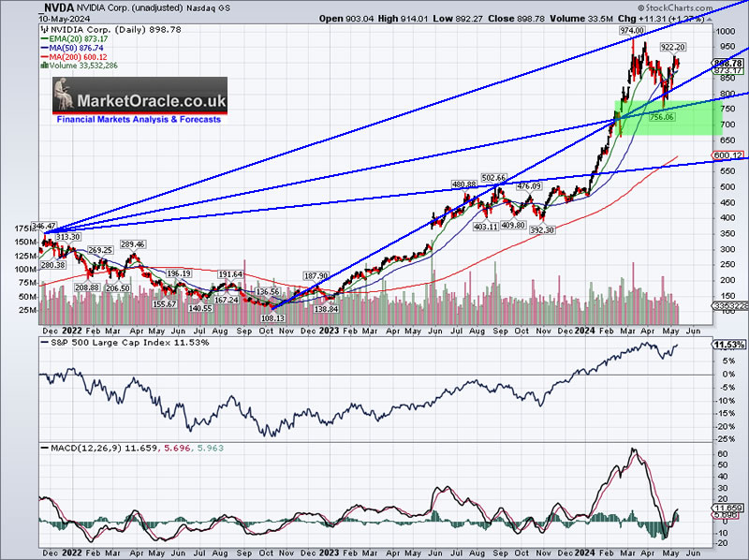The image size is (749, 560).
Task: Click the 'Volume 33.5M' header value
Action: point(581,19)
